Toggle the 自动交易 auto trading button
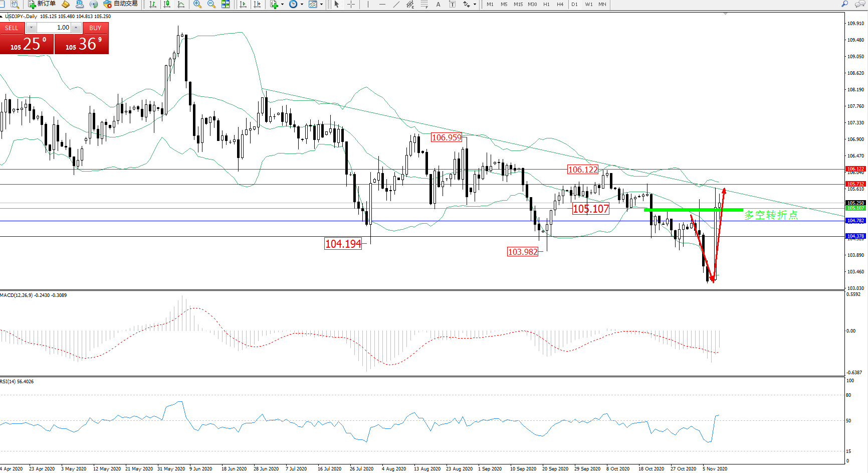This screenshot has height=473, width=868. coord(120,4)
